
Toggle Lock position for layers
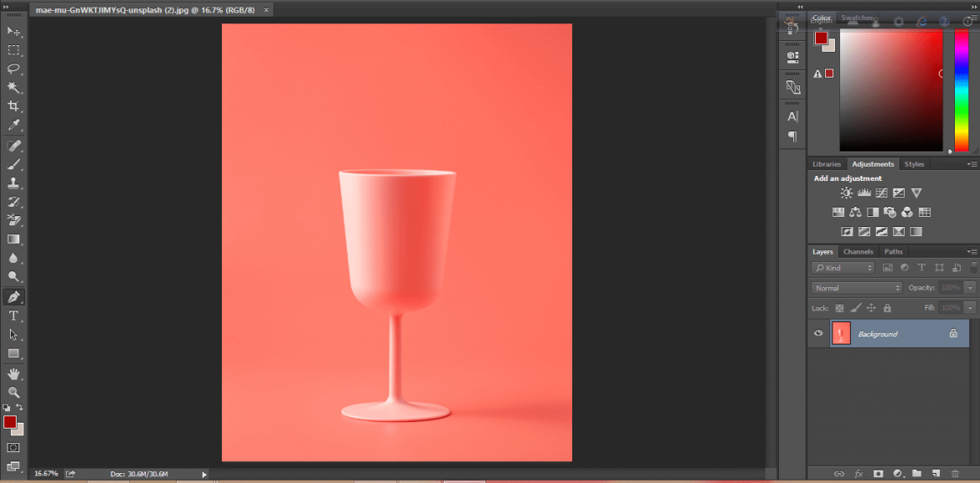pyautogui.click(x=871, y=308)
